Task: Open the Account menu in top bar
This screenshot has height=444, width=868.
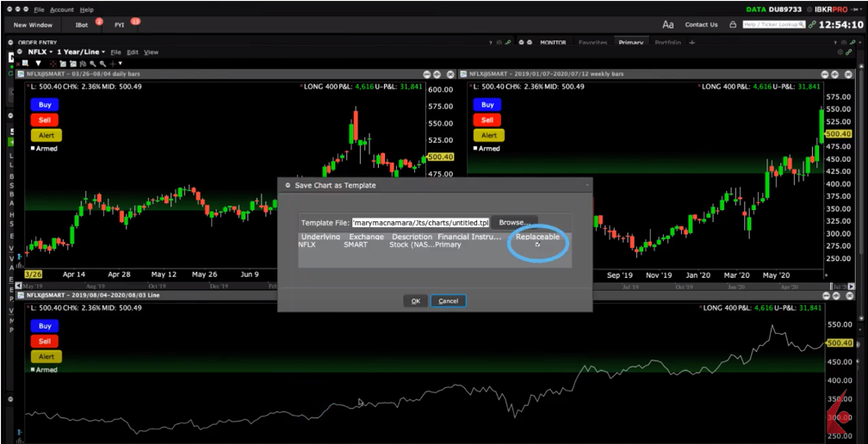Action: point(61,9)
